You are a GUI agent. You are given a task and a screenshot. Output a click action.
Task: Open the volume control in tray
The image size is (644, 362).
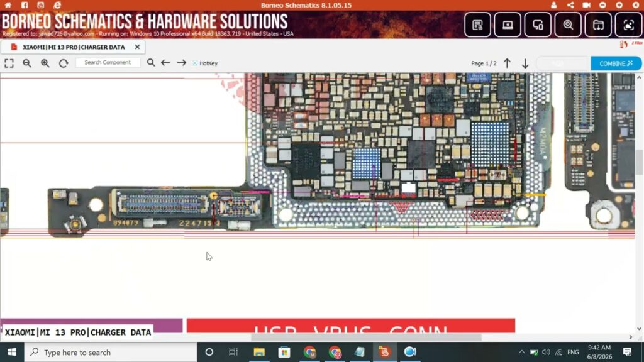point(546,352)
